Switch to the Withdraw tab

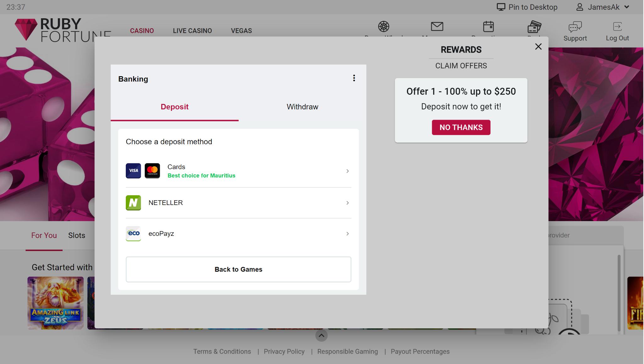pyautogui.click(x=303, y=107)
